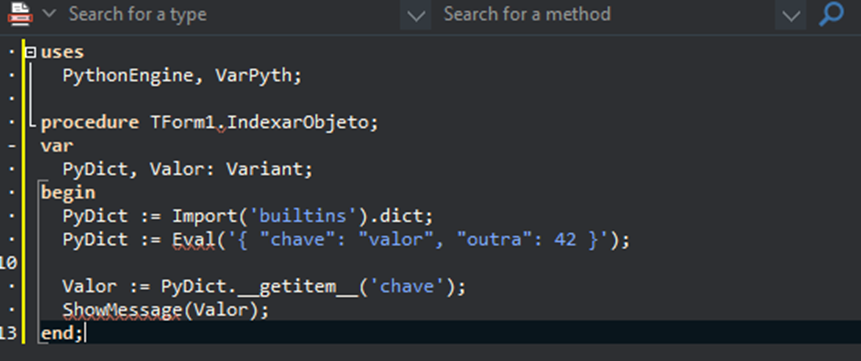This screenshot has width=861, height=361.
Task: Expand the type search dropdown chevron
Action: [416, 15]
